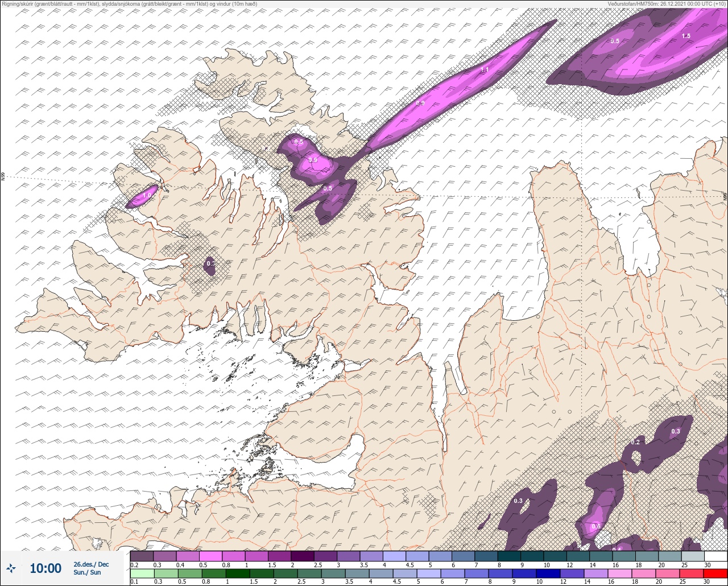Select the light grey top-row swatch labeled 25
Image resolution: width=728 pixels, height=586 pixels.
[x=692, y=556]
